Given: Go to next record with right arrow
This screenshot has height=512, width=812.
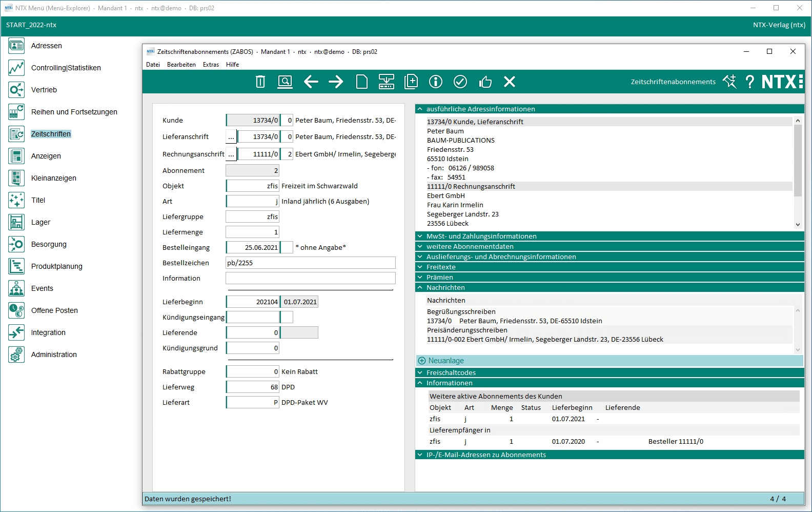Looking at the screenshot, I should pos(336,82).
